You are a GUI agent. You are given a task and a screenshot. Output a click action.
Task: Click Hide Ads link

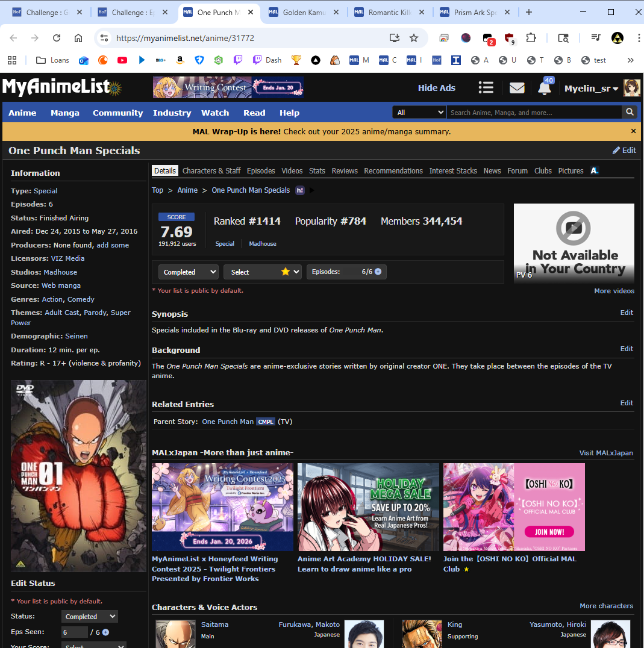437,87
